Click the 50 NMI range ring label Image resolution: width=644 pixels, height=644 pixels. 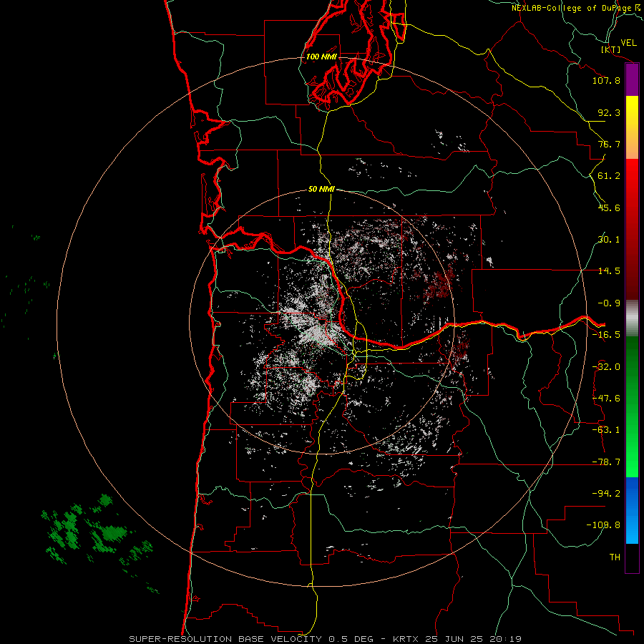(x=321, y=189)
